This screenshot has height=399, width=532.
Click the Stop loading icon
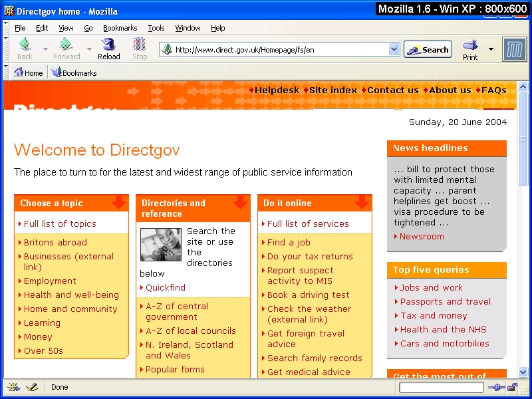click(x=140, y=45)
